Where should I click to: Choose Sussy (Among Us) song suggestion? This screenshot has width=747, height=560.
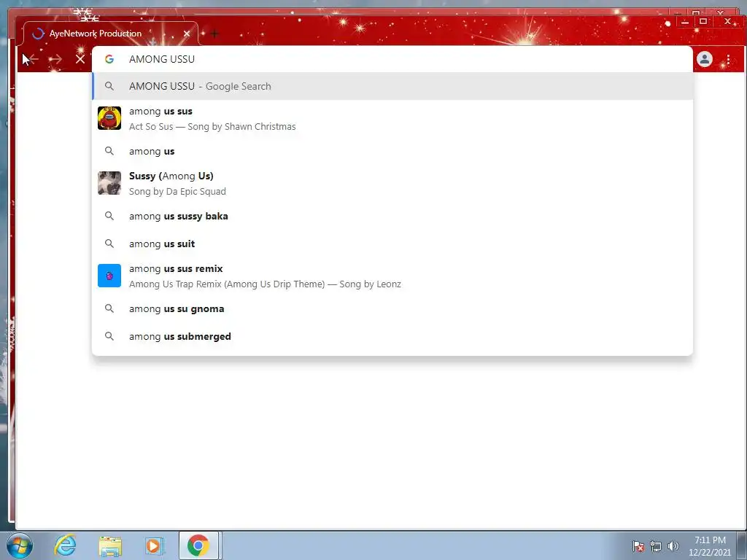[x=392, y=183]
